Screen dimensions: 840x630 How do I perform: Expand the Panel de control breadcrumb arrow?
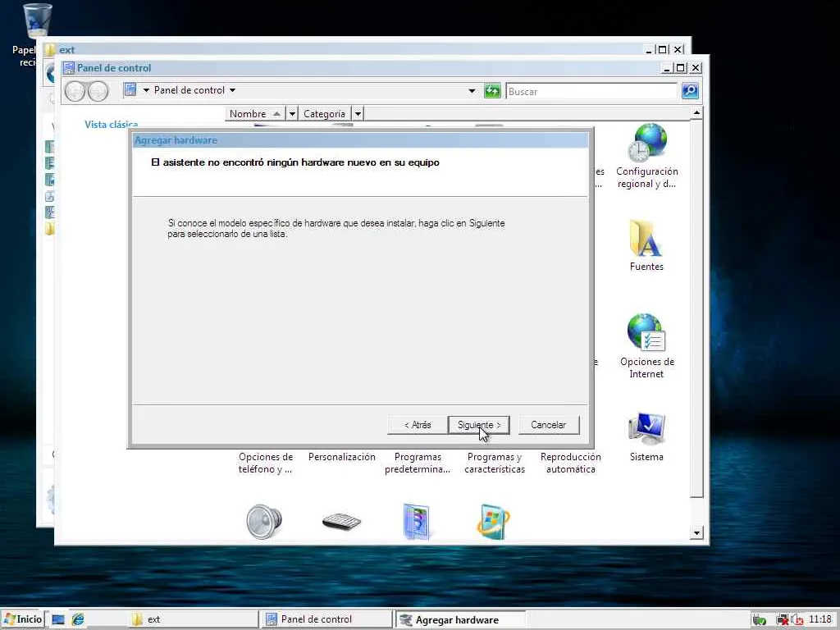(x=232, y=90)
